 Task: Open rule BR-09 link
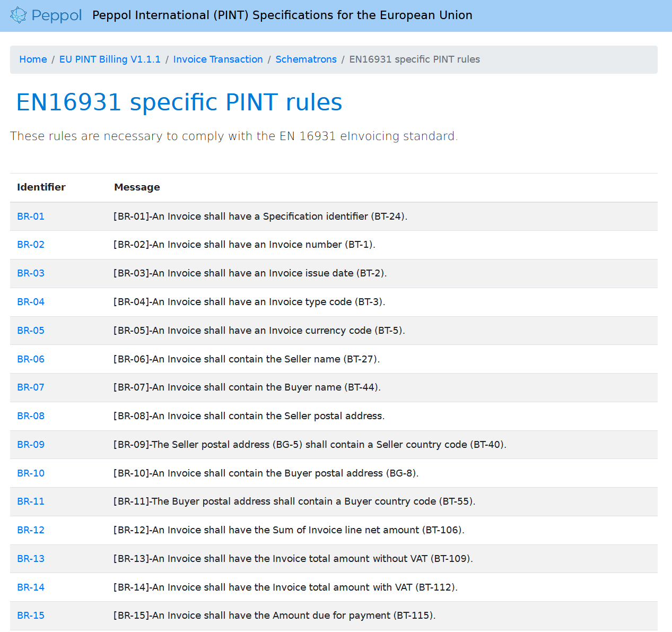click(31, 445)
